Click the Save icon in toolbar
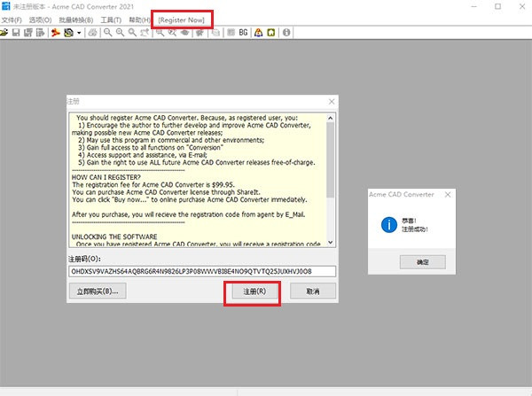 pyautogui.click(x=17, y=33)
